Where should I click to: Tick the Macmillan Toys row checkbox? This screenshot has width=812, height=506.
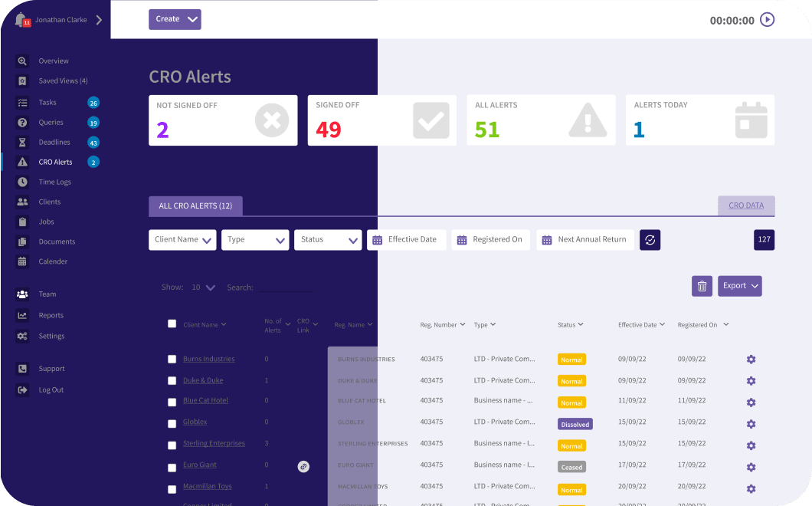point(172,489)
